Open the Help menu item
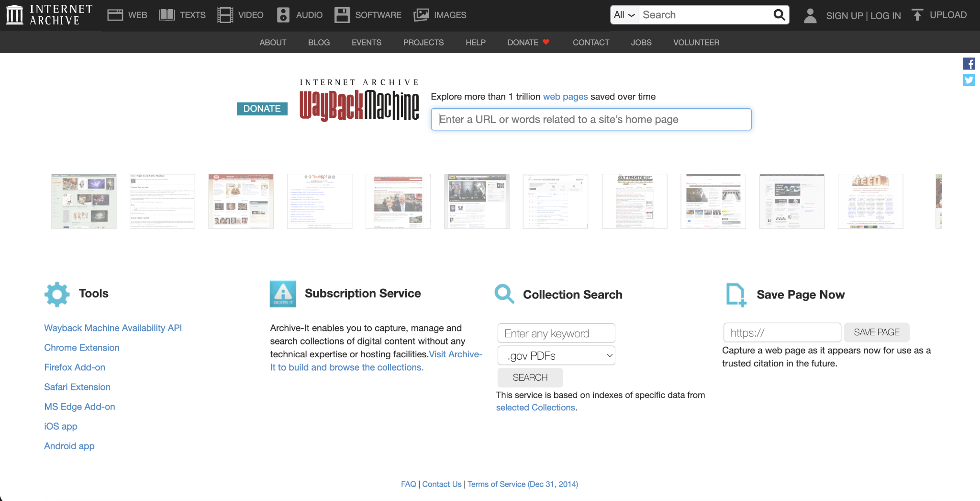980x501 pixels. [x=476, y=43]
